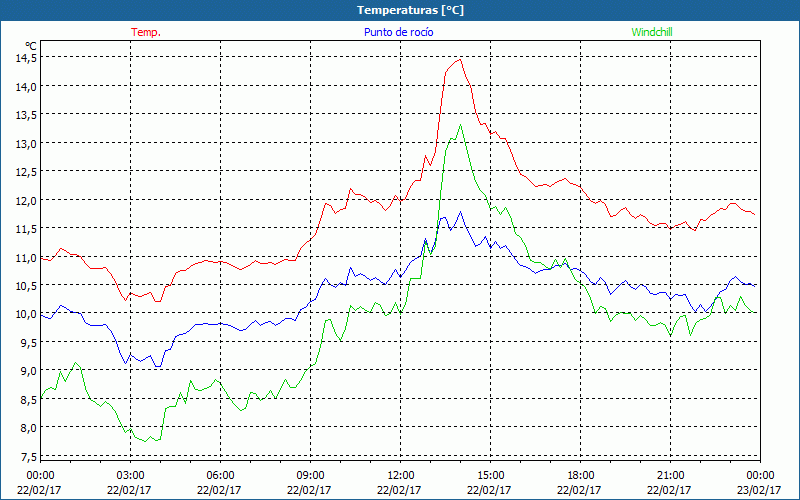The height and width of the screenshot is (500, 800).
Task: Click the 23/02/17 date label
Action: [759, 490]
